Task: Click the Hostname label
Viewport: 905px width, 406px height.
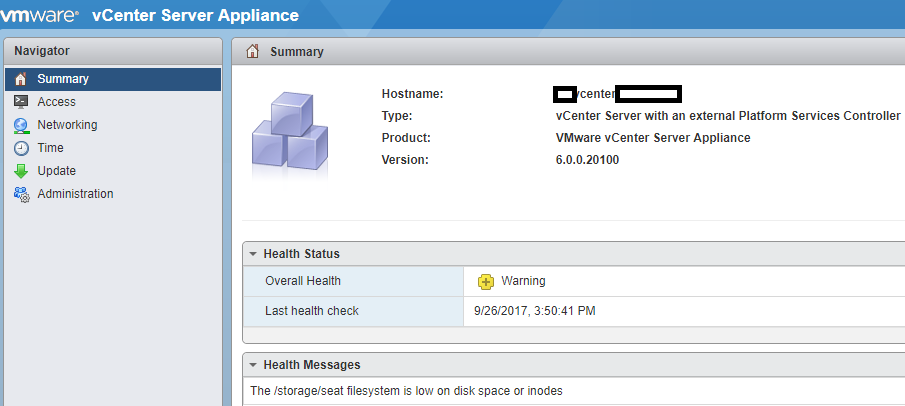Action: (412, 94)
